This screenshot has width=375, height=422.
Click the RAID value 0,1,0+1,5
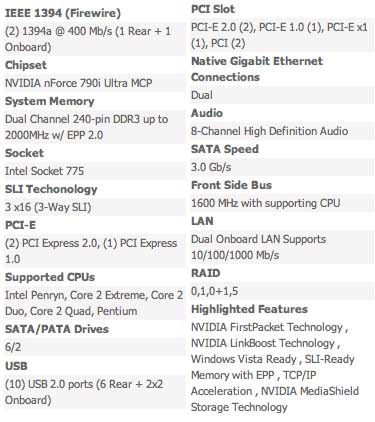click(x=215, y=291)
